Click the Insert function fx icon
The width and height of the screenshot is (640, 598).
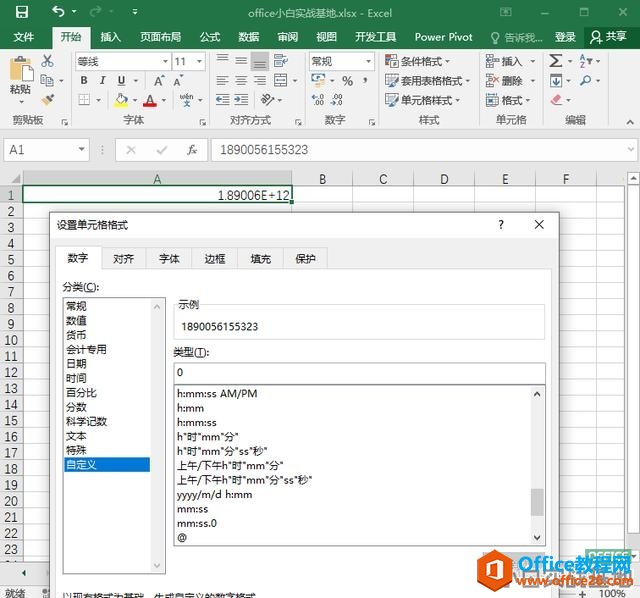point(192,150)
